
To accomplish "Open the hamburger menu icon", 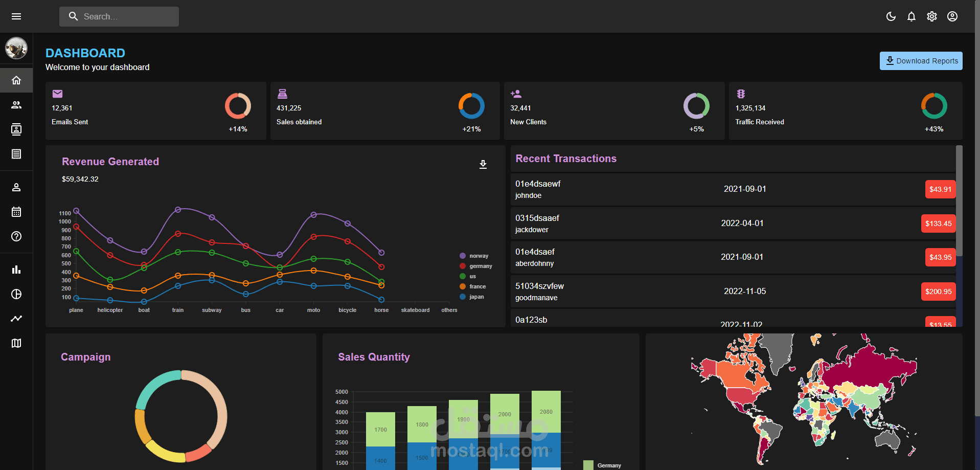I will [x=16, y=16].
